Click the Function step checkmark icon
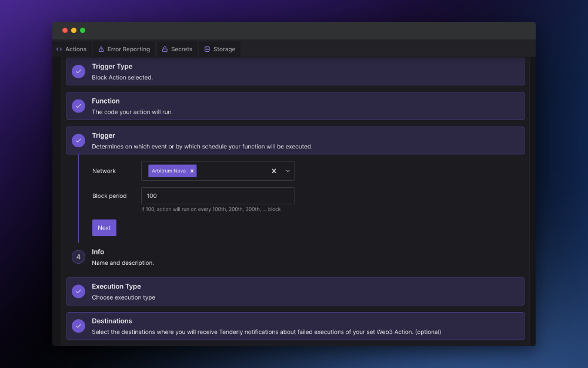Viewport: 588px width, 368px height. tap(78, 106)
